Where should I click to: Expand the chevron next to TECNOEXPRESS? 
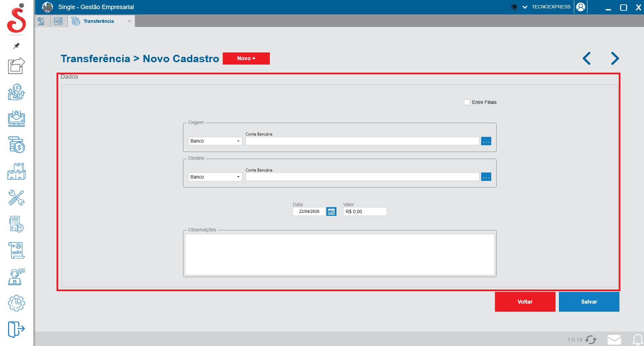525,7
